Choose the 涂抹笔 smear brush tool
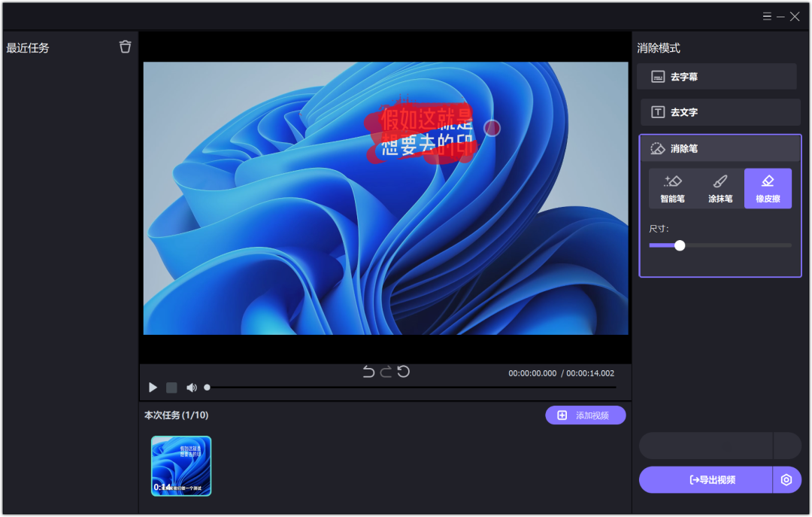This screenshot has height=517, width=812. point(720,189)
